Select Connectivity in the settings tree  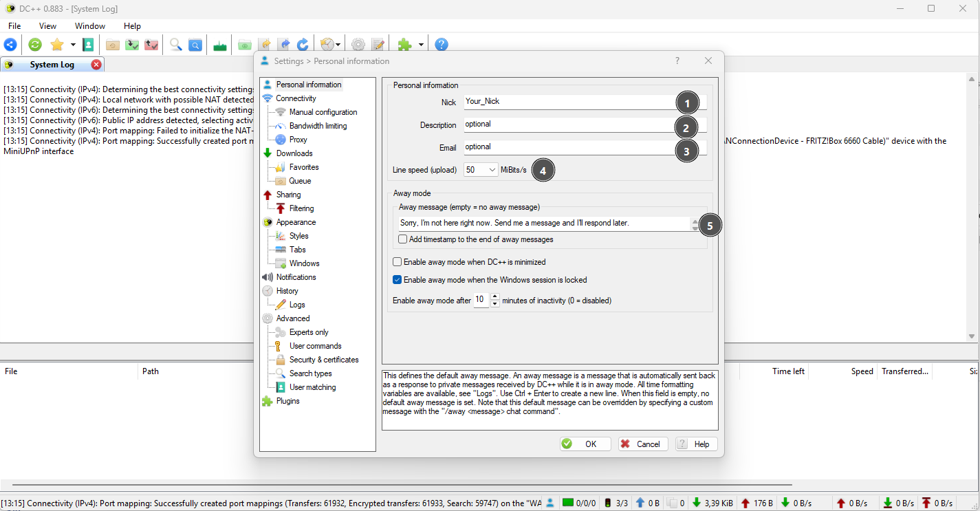[296, 98]
